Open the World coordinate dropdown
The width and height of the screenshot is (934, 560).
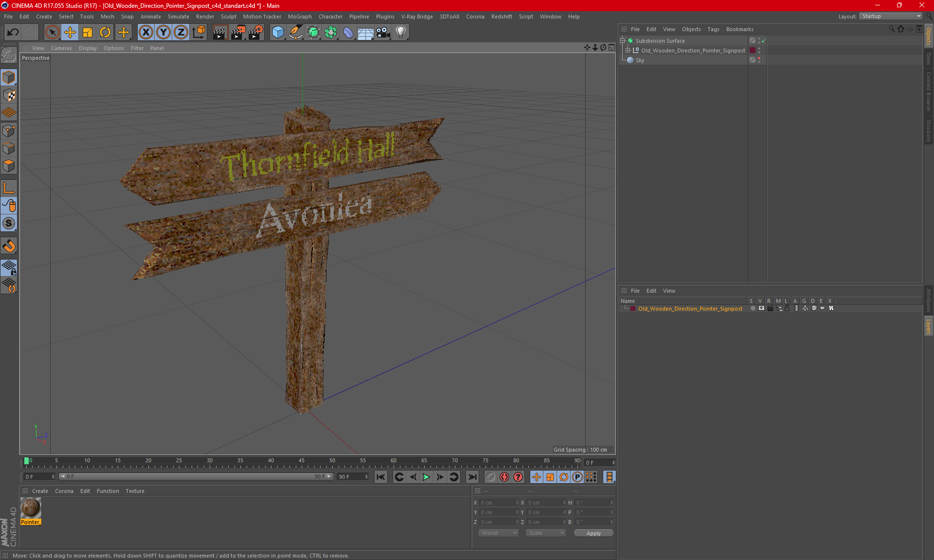click(x=499, y=533)
